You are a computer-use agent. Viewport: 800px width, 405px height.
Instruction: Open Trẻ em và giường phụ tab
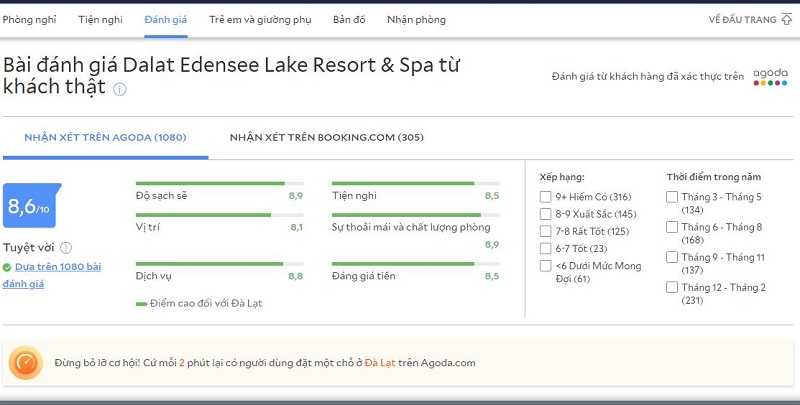point(260,20)
